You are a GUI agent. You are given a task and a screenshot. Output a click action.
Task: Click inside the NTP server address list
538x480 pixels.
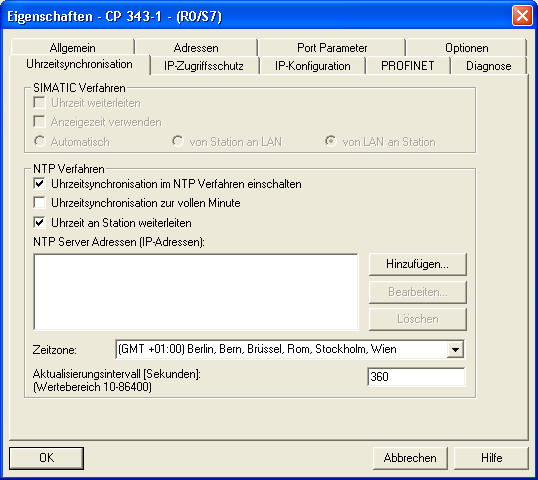click(x=196, y=292)
